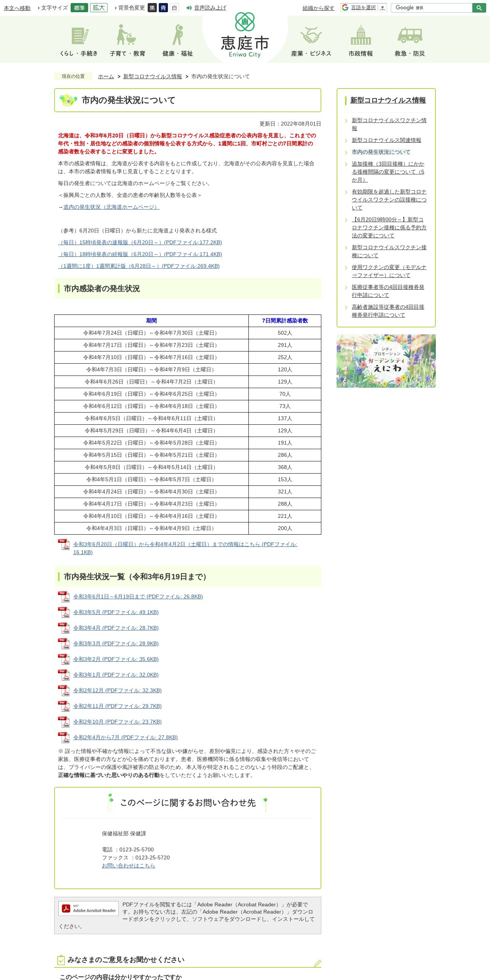490x980 pixels.
Task: Switch background color to 青
Action: (x=163, y=8)
